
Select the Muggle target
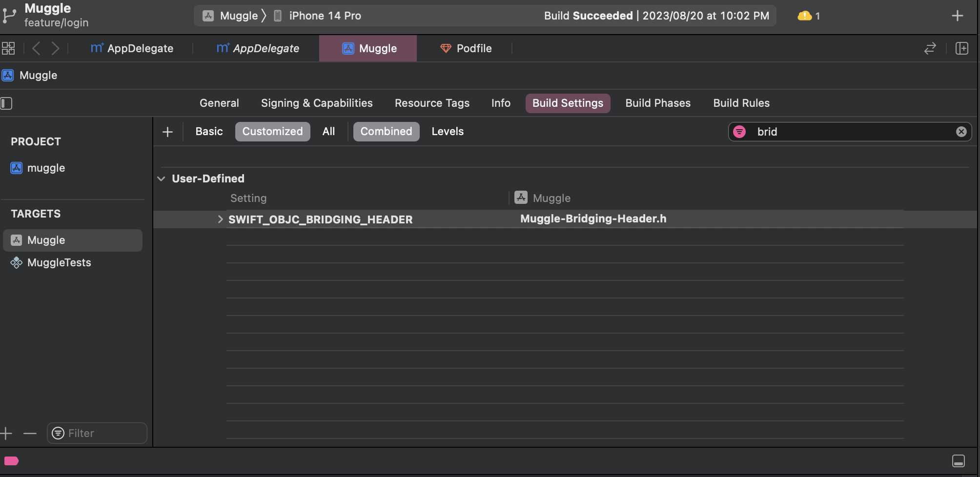73,240
